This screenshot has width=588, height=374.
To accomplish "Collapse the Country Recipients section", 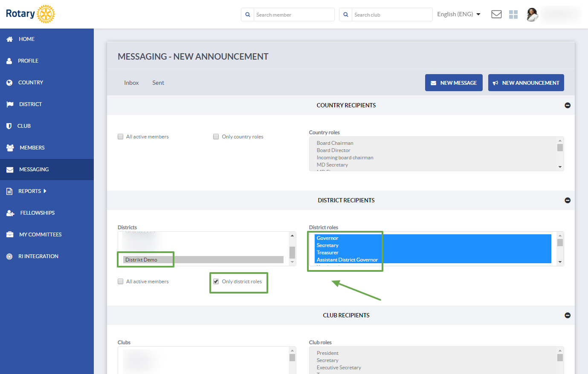I will click(568, 105).
